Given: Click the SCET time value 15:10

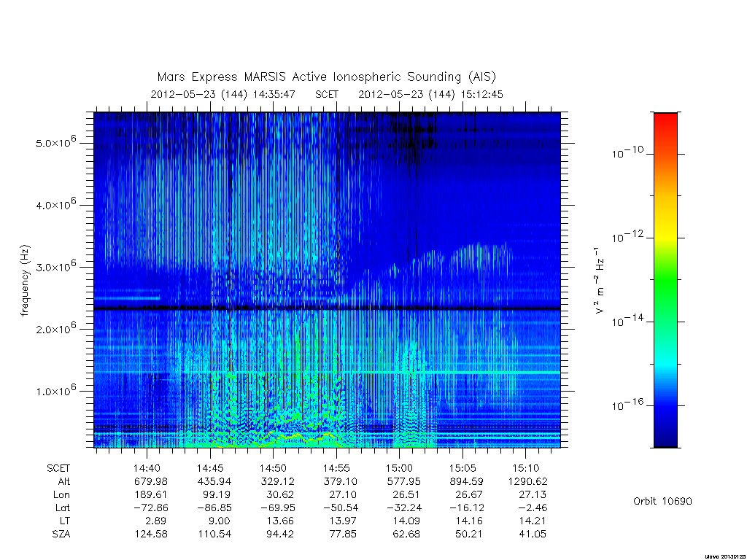Looking at the screenshot, I should (x=526, y=468).
